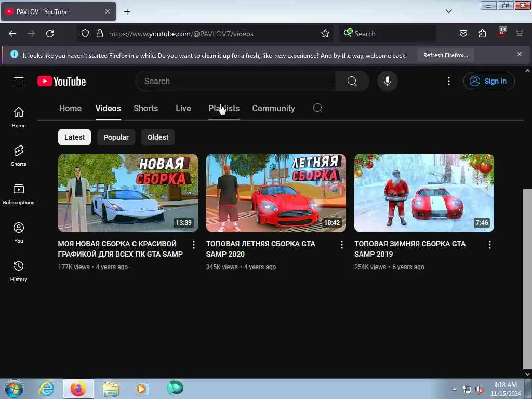Open the tracking protection shield icon
This screenshot has height=399, width=532.
click(x=85, y=34)
